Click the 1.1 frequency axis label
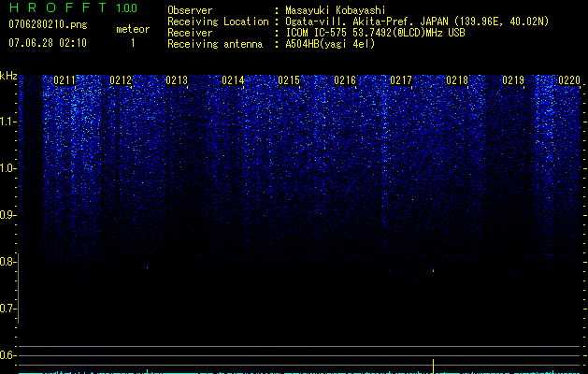The width and height of the screenshot is (588, 374). click(x=7, y=122)
